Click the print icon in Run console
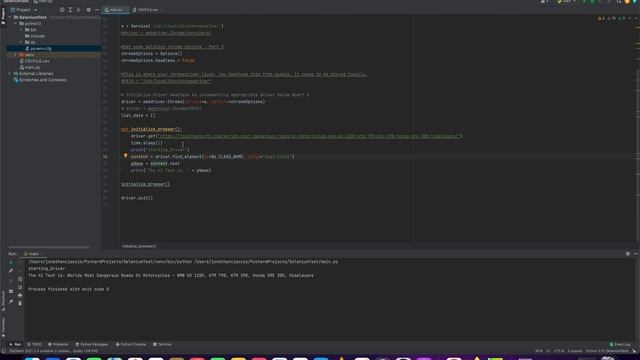This screenshot has height=360, width=640. click(20, 295)
